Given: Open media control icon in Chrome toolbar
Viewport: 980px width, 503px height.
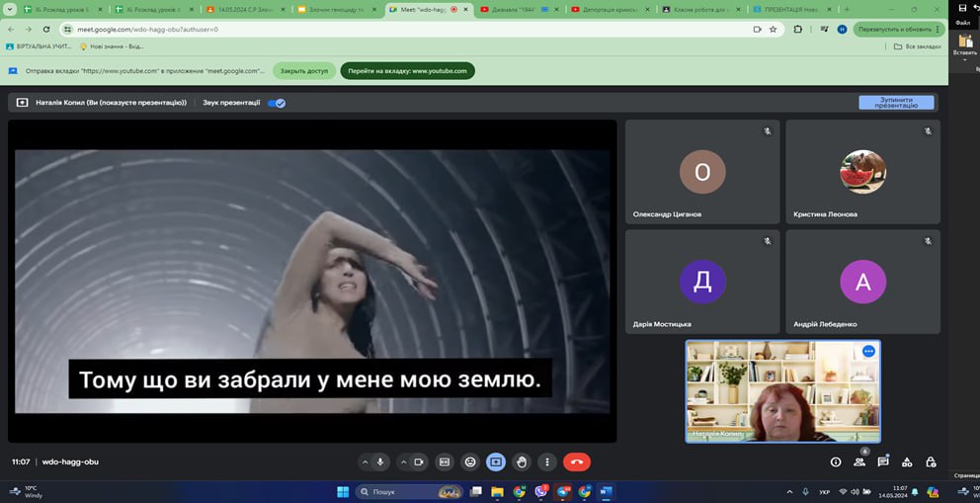Looking at the screenshot, I should (824, 30).
